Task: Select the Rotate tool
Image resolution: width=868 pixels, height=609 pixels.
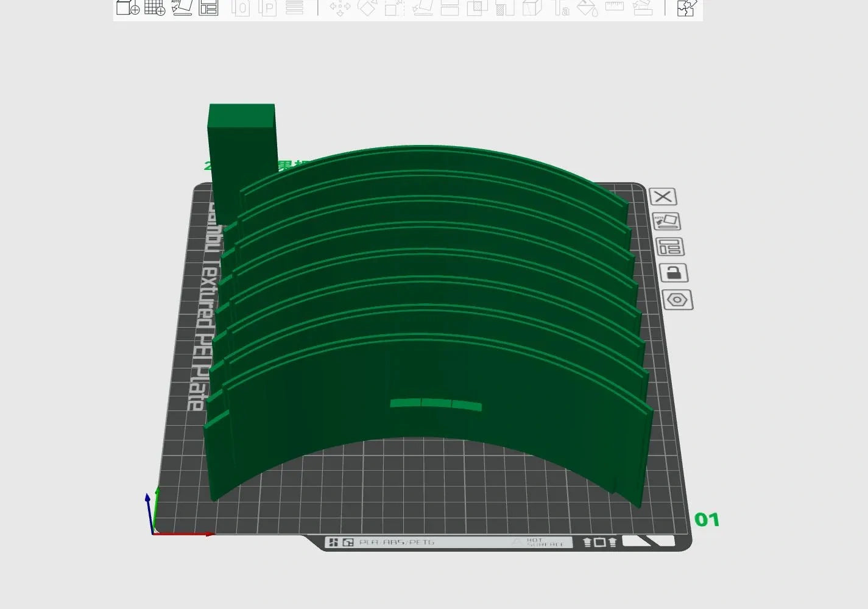Action: 367,7
